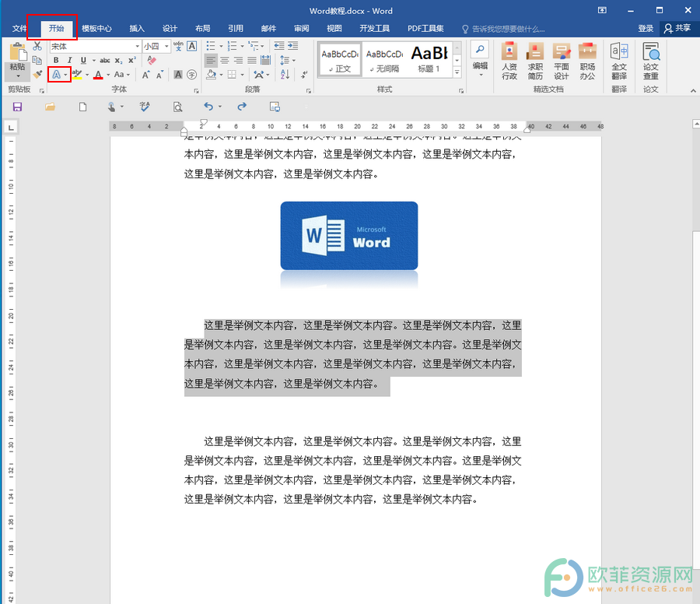This screenshot has width=700, height=604.
Task: Click the Paste clipboard icon
Action: tap(17, 52)
